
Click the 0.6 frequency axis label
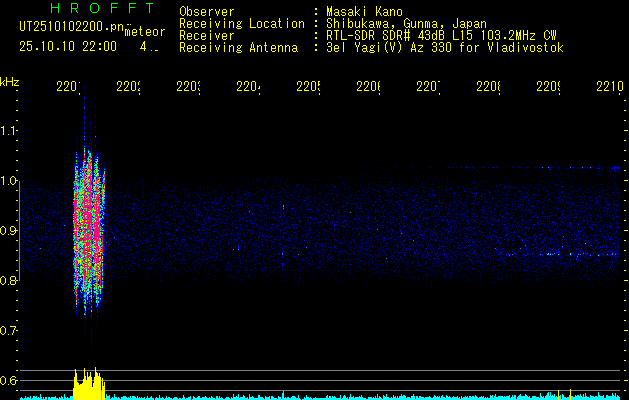(x=9, y=380)
